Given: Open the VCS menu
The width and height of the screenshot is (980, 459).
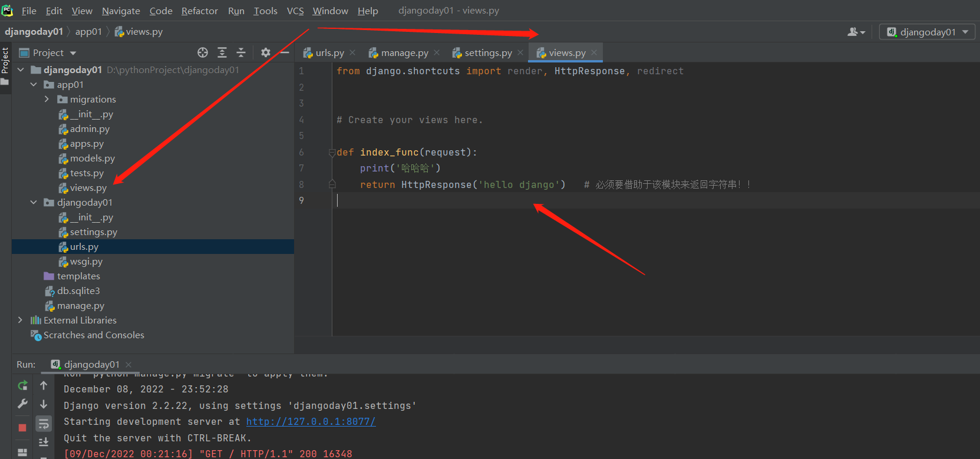Looking at the screenshot, I should coord(295,11).
